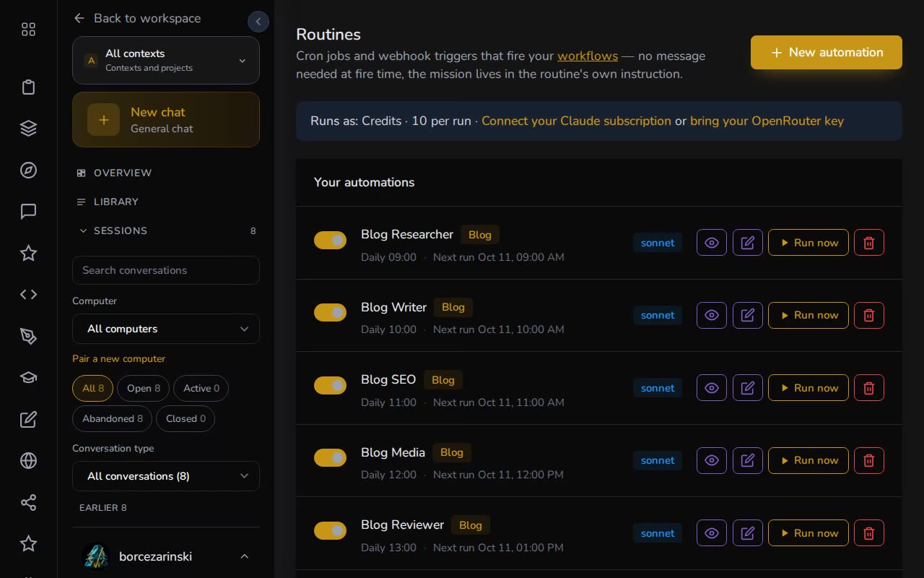Screen dimensions: 924x578
Task: View Blog SEO with the eye icon
Action: point(712,388)
